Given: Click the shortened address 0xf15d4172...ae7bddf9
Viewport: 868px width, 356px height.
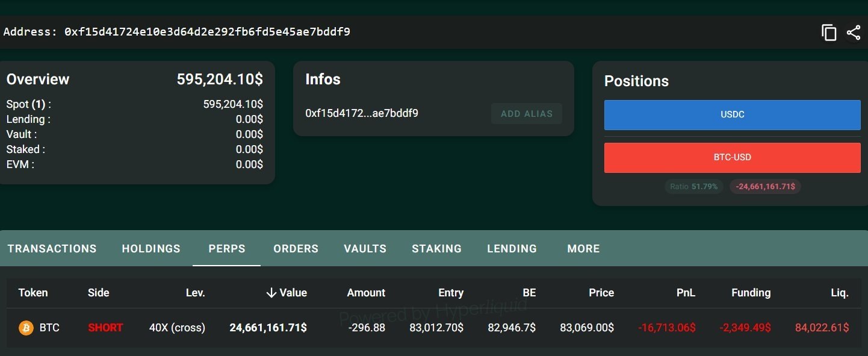Looking at the screenshot, I should (362, 113).
